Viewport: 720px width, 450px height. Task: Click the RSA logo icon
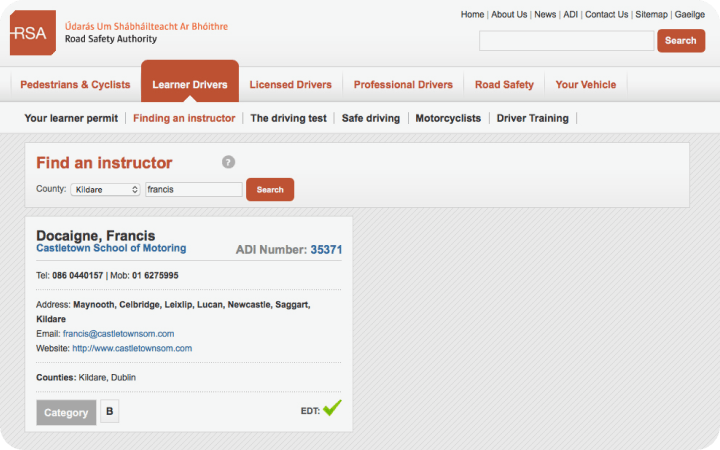click(x=33, y=33)
